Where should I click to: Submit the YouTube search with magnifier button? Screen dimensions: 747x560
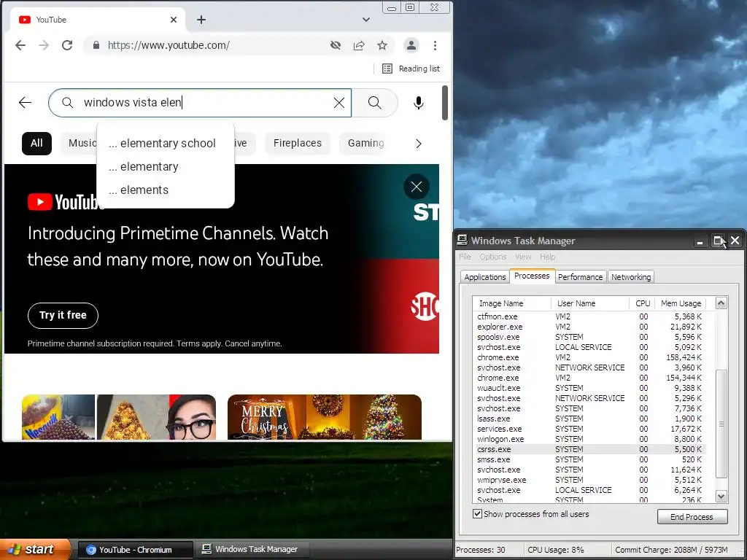(x=375, y=102)
